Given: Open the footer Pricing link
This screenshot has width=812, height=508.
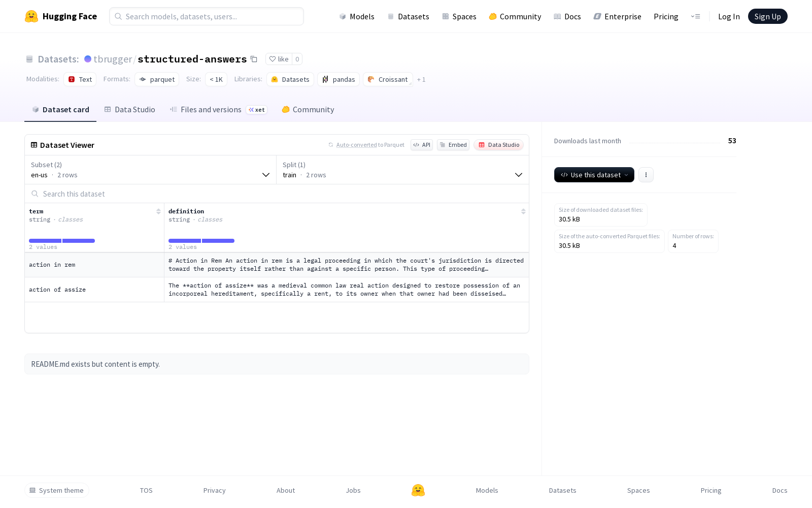Looking at the screenshot, I should tap(711, 490).
